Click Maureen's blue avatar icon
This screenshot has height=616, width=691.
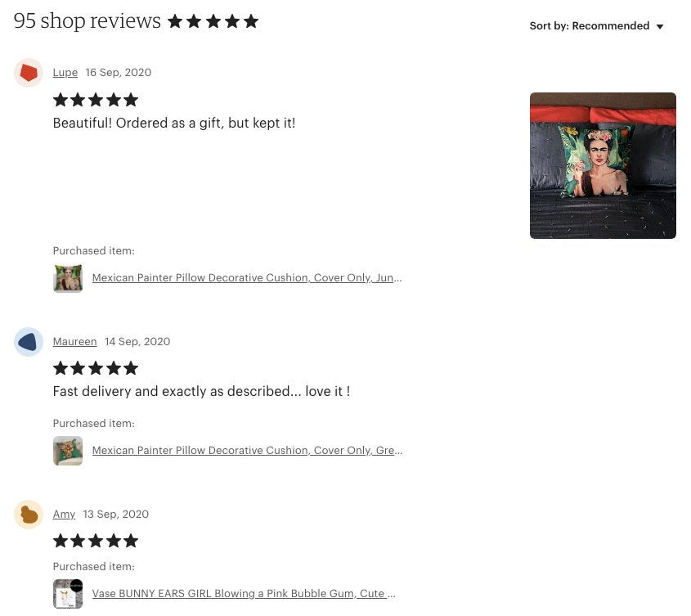[x=29, y=342]
